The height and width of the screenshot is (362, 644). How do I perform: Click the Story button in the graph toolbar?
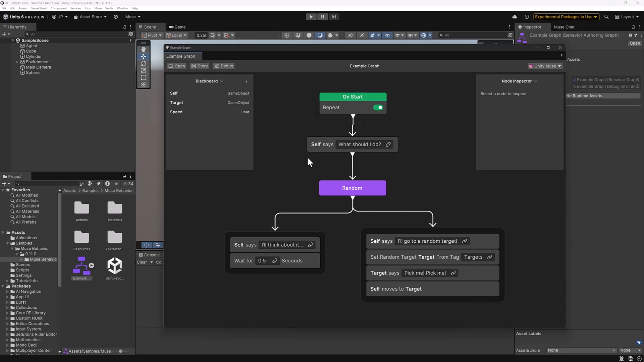(x=200, y=66)
